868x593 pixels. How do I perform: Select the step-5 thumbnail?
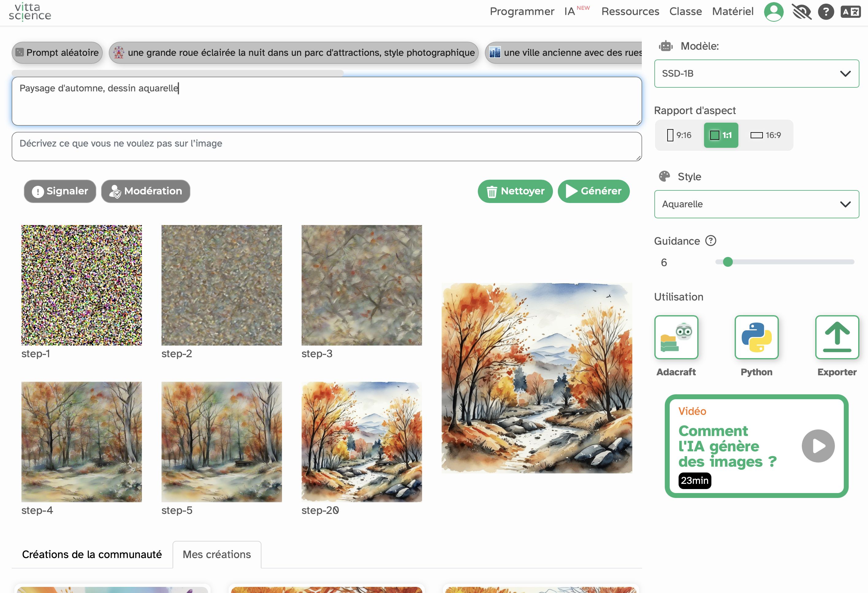click(222, 442)
